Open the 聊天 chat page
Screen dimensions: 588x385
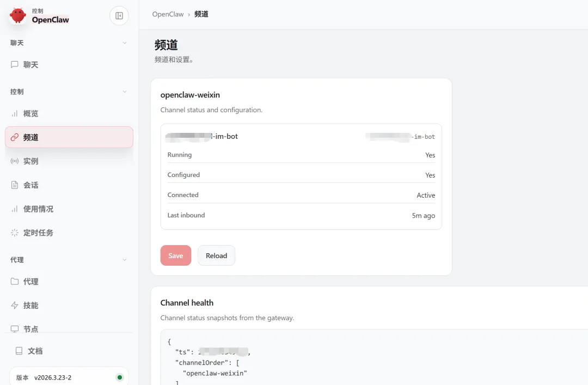pos(69,65)
